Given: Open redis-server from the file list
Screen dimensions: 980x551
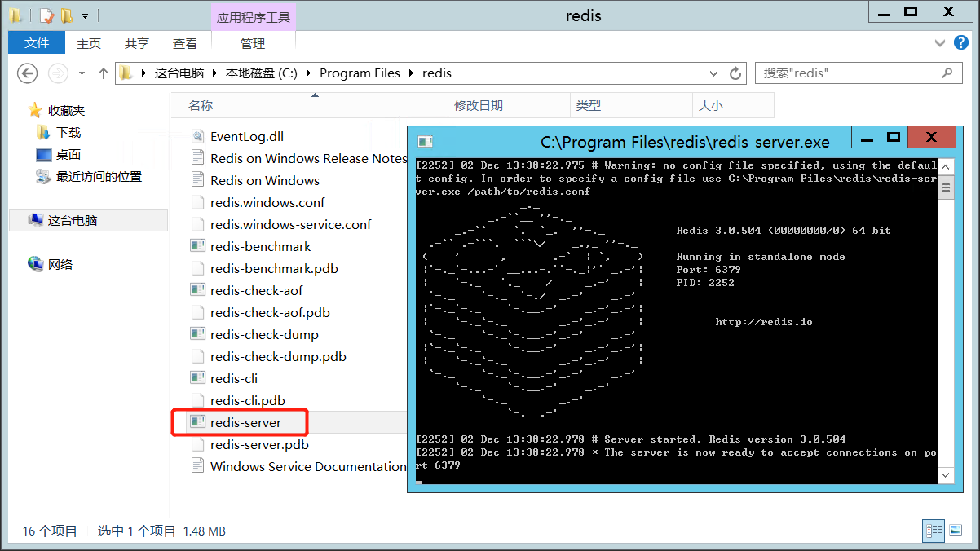Looking at the screenshot, I should coord(239,422).
